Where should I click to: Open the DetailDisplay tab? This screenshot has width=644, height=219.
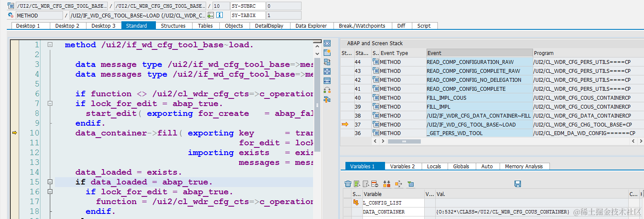coord(269,26)
